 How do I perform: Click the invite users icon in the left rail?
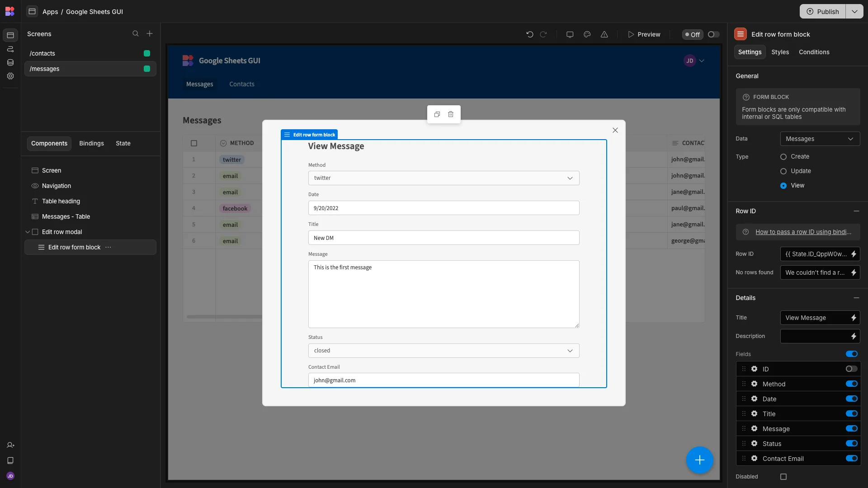click(10, 445)
